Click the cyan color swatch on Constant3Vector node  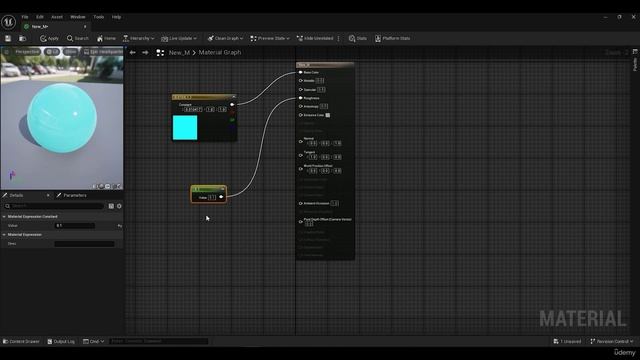pos(185,127)
